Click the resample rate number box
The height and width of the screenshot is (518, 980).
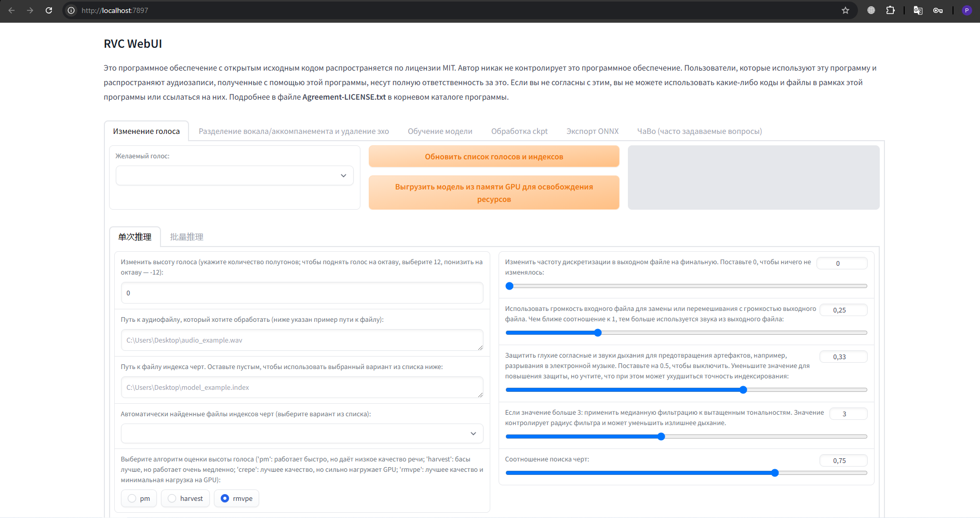[x=842, y=263]
